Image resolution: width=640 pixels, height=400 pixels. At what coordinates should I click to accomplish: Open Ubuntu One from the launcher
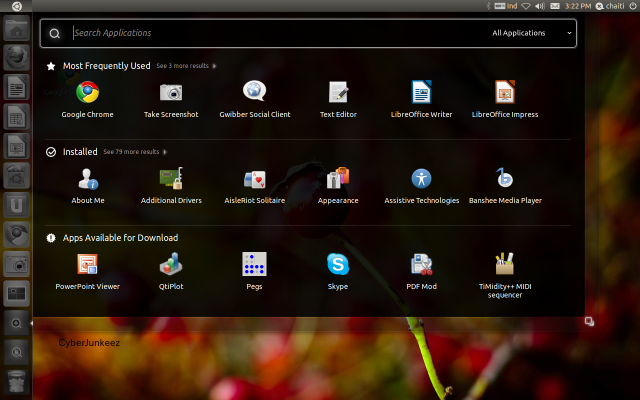[16, 204]
